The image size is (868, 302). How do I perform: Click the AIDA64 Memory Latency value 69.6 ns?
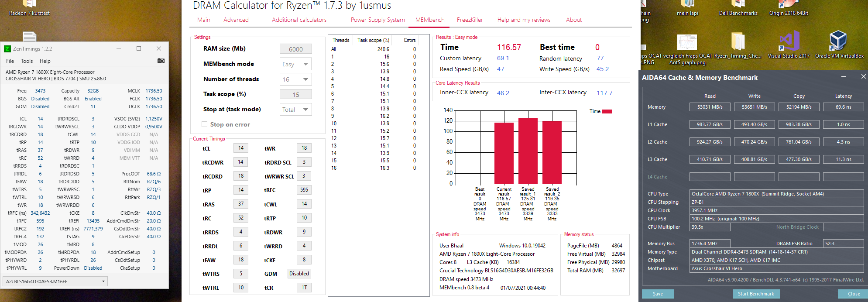(x=843, y=107)
